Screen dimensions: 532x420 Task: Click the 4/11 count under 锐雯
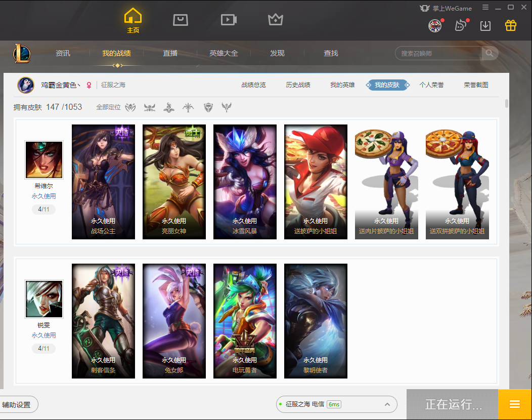[x=44, y=348]
